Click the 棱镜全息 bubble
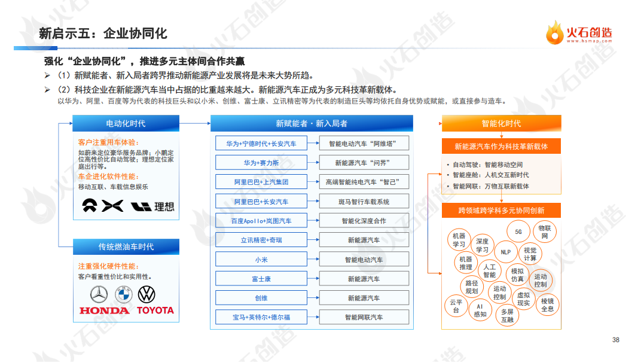The height and width of the screenshot is (362, 644). tap(548, 305)
